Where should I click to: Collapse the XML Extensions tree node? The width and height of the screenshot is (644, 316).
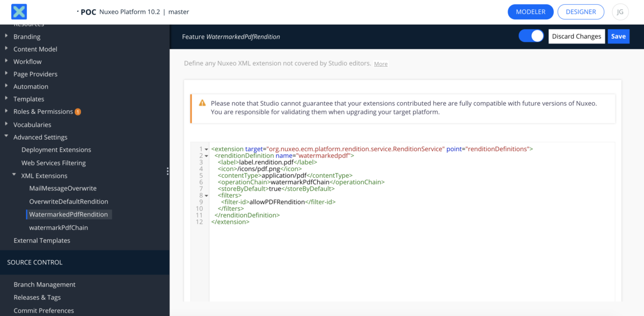(14, 175)
